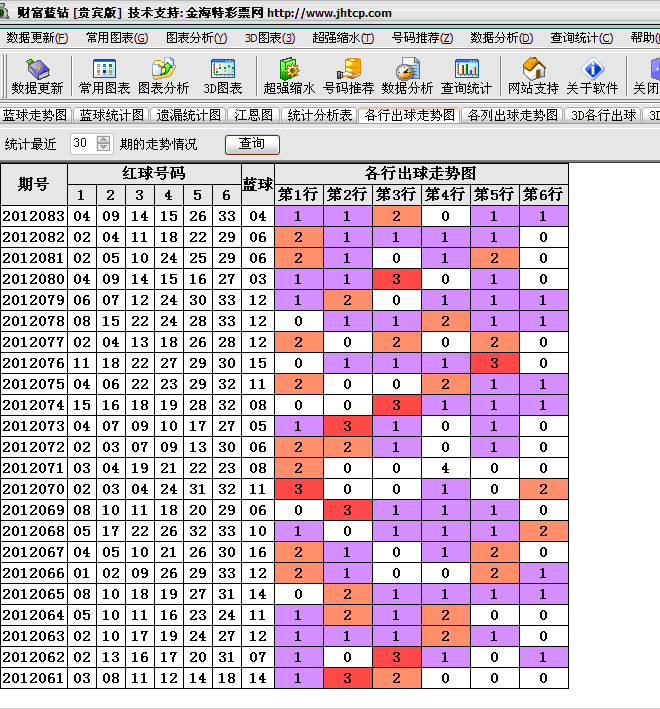Open the 关于软件 info icon
This screenshot has width=660, height=709.
pos(592,76)
